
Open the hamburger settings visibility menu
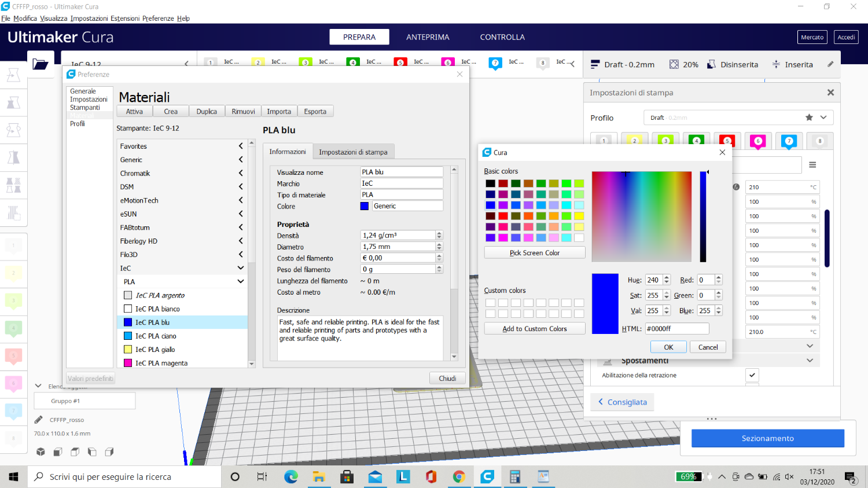[812, 165]
